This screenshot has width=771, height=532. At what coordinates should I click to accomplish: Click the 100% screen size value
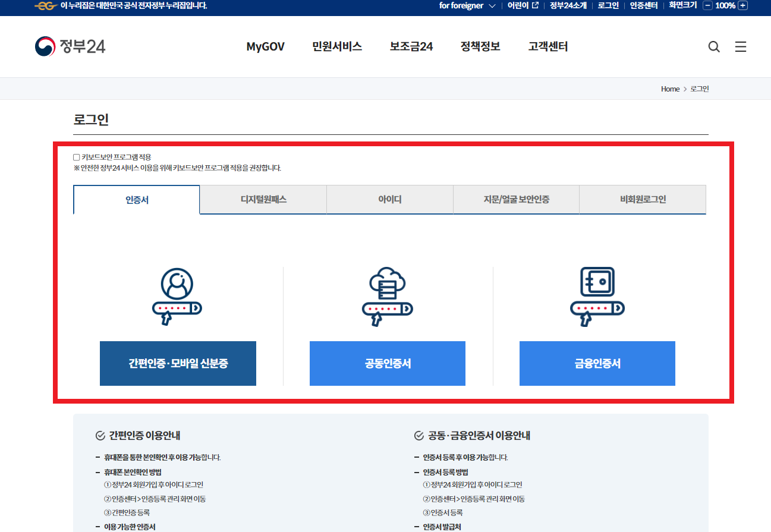(725, 5)
